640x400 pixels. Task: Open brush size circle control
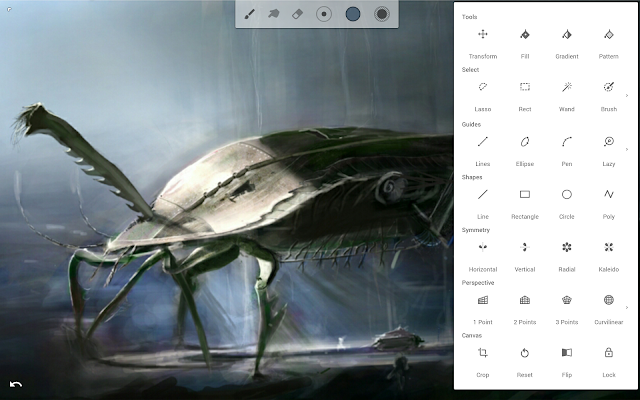click(x=324, y=14)
